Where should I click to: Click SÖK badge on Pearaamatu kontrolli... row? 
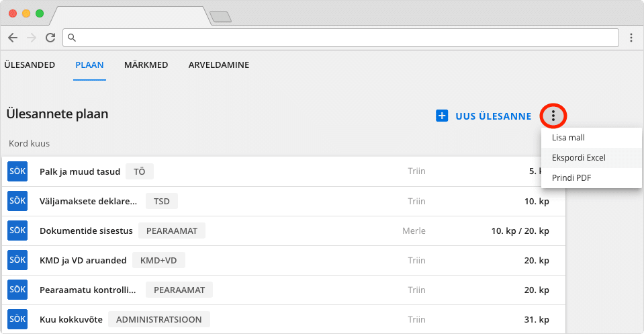click(x=17, y=290)
